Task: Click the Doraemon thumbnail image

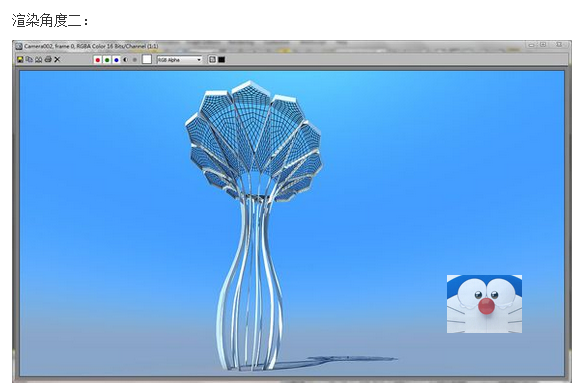Action: click(484, 304)
